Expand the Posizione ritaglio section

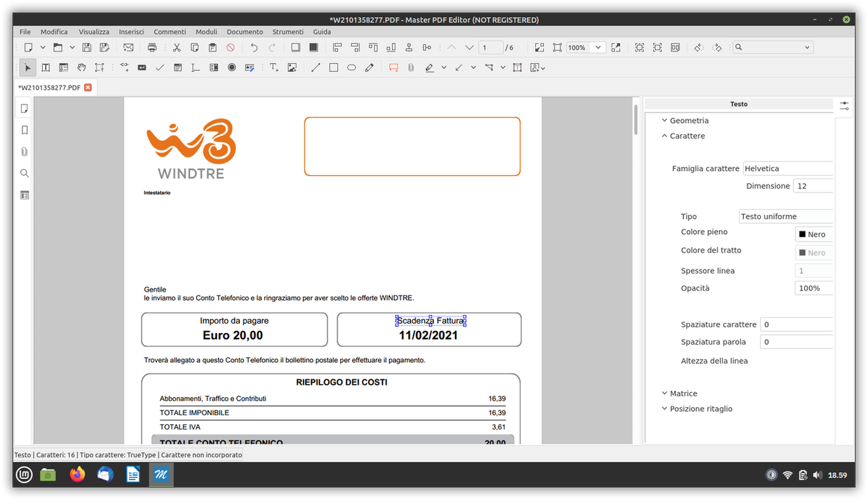click(x=696, y=409)
